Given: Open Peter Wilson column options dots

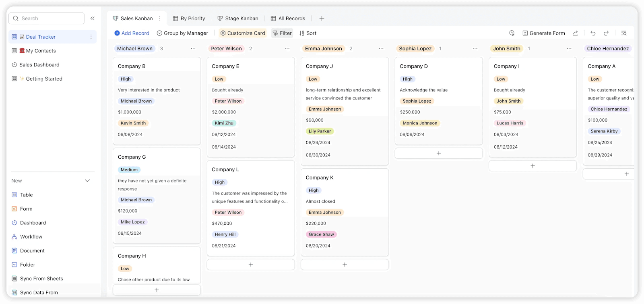Looking at the screenshot, I should (287, 49).
